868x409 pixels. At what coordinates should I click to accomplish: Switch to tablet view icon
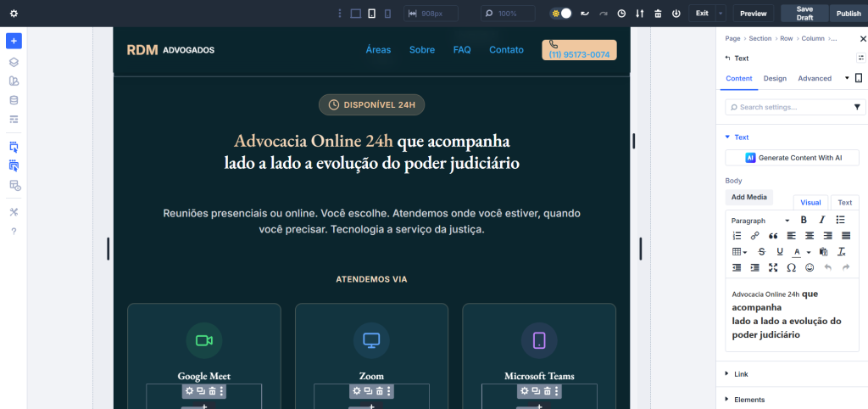coord(372,14)
